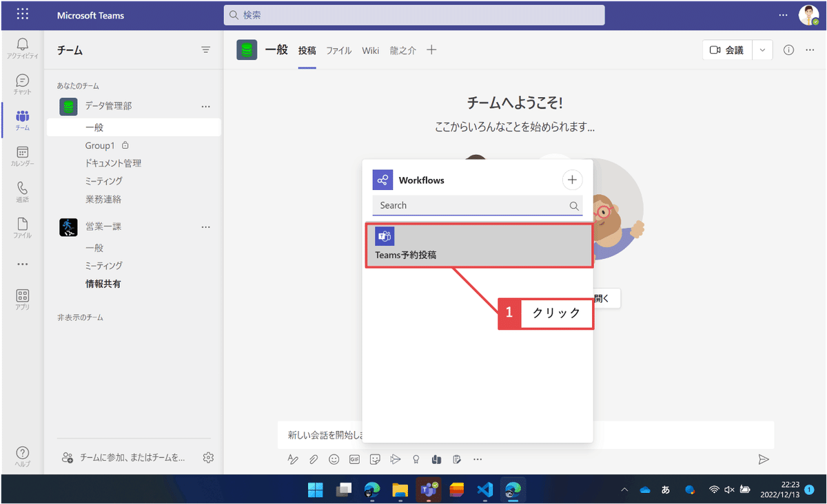The height and width of the screenshot is (504, 827).
Task: Click the stream/schedule arrow icon in compose bar
Action: coord(396,459)
